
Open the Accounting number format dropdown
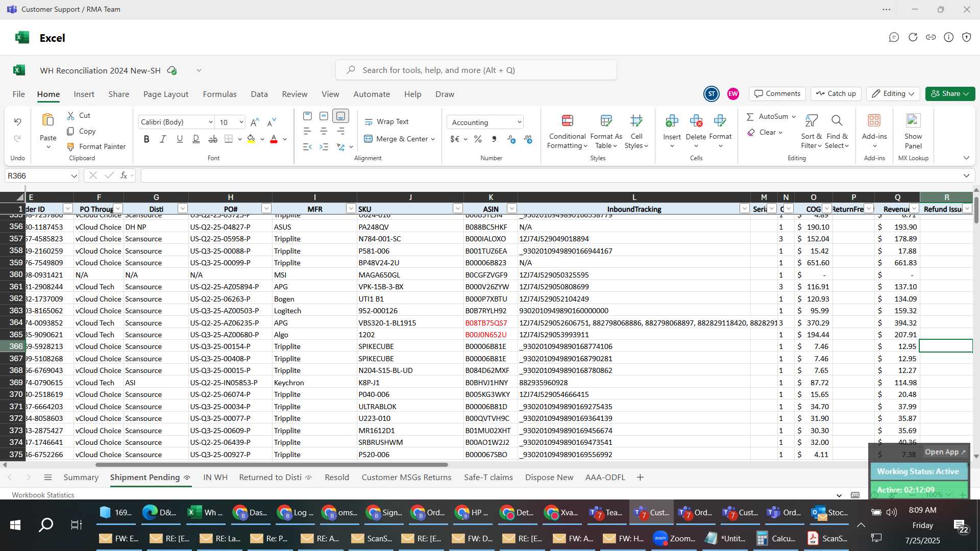click(x=519, y=122)
